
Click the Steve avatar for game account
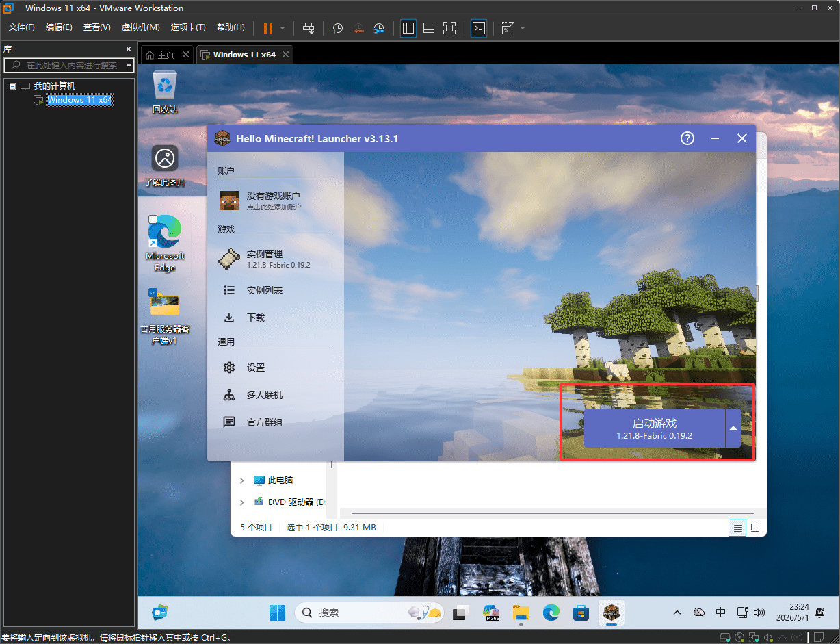pyautogui.click(x=229, y=201)
